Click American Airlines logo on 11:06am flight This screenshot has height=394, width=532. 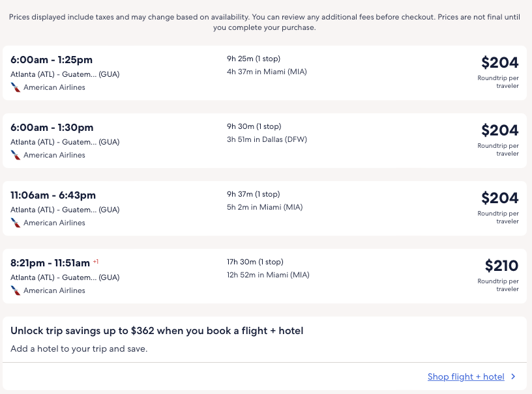[x=16, y=223]
